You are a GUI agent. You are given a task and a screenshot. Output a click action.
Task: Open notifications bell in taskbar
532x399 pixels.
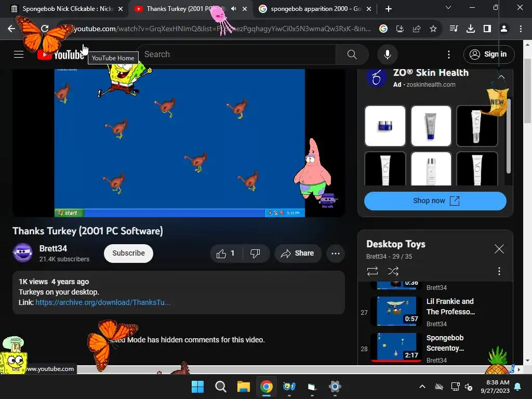[x=518, y=387]
